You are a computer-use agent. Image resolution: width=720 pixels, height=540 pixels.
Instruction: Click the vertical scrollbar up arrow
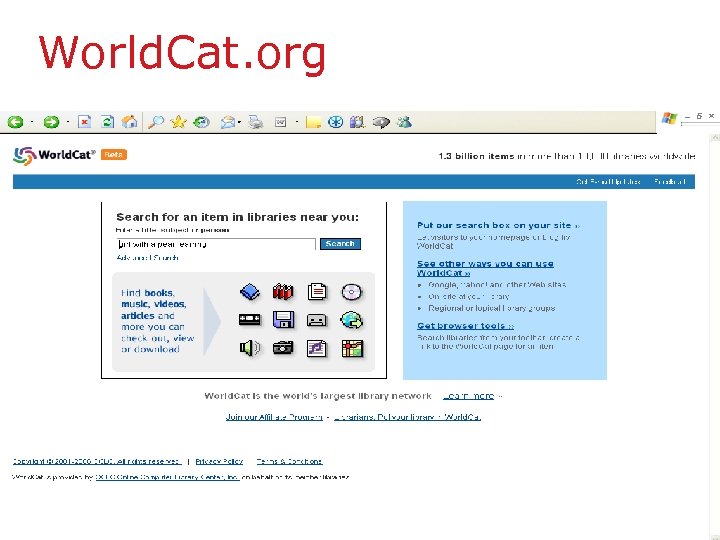coord(715,137)
